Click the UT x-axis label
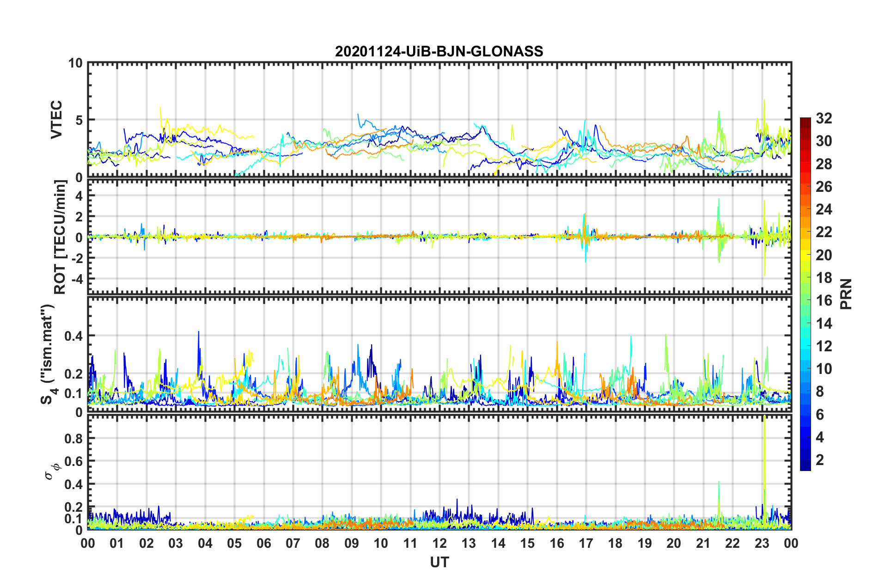The height and width of the screenshot is (588, 879). (439, 562)
